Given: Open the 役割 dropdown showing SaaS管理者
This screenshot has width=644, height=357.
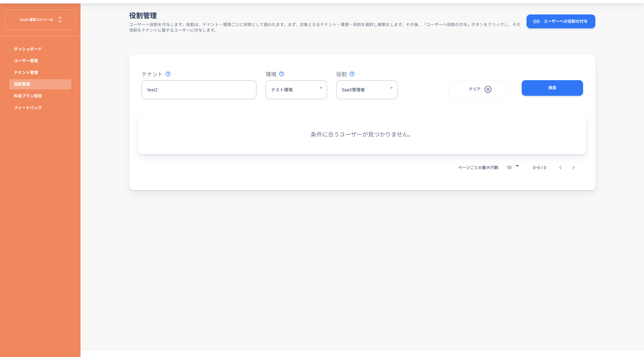Looking at the screenshot, I should 366,90.
